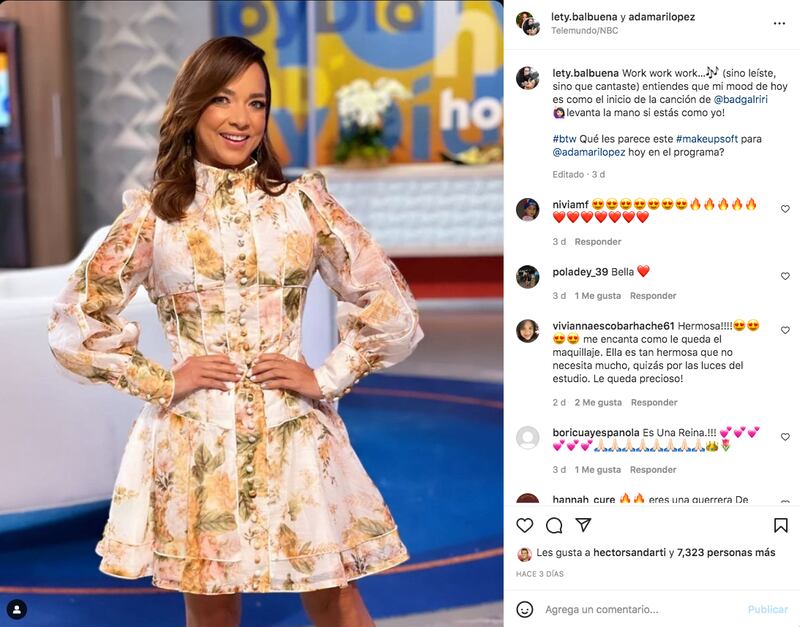Image resolution: width=800 pixels, height=627 pixels.
Task: Reply to niviamf's comment
Action: 597,242
